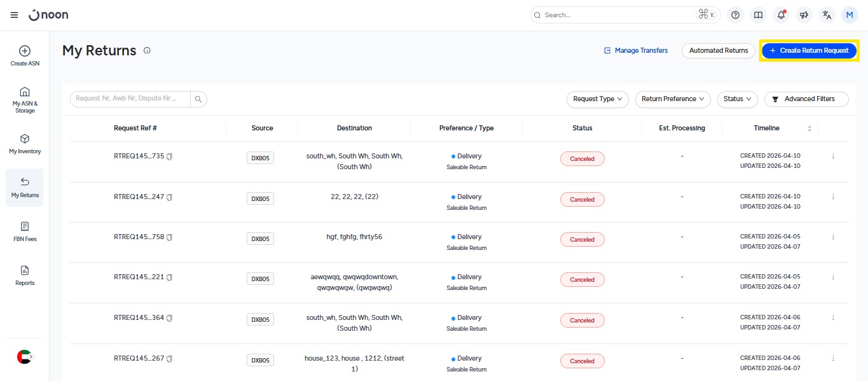
Task: Click the info icon next to My Returns
Action: tap(147, 50)
